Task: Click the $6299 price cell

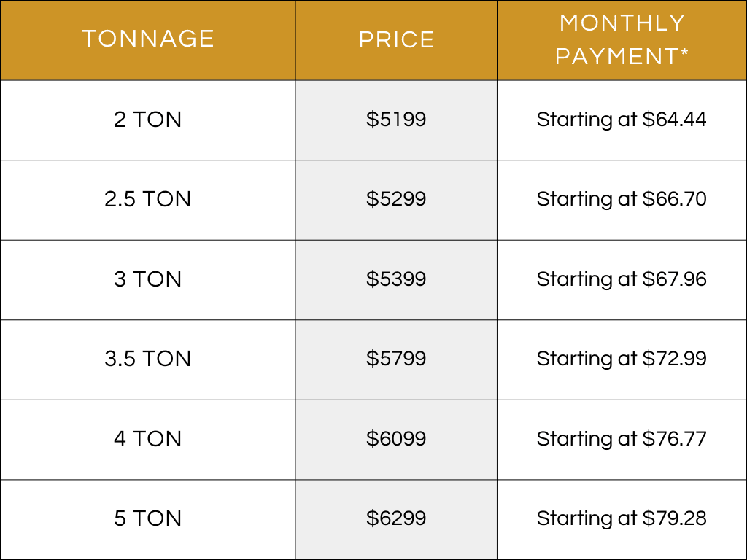Action: coord(396,518)
